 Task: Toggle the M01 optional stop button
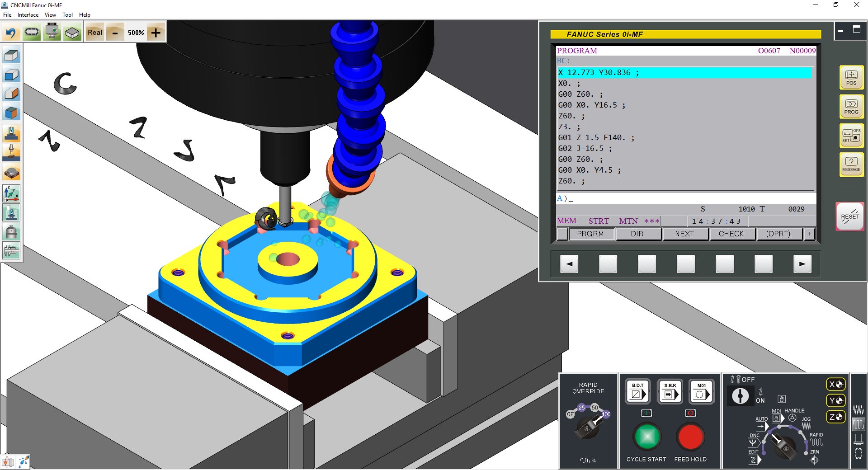[x=701, y=391]
